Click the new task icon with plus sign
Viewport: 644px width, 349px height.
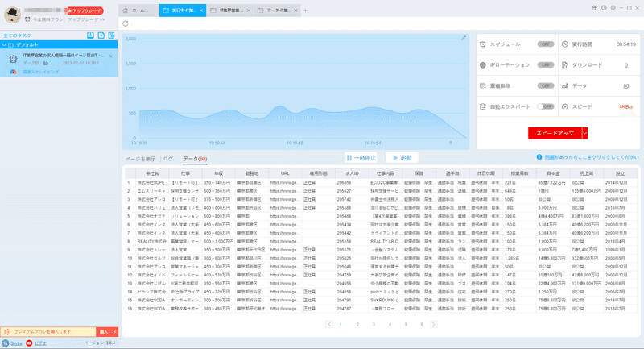click(101, 35)
